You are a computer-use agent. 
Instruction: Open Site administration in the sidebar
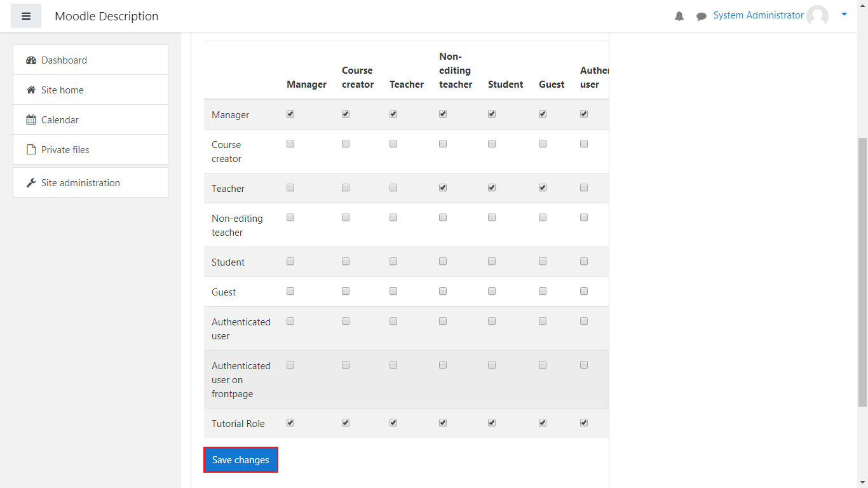pyautogui.click(x=80, y=183)
